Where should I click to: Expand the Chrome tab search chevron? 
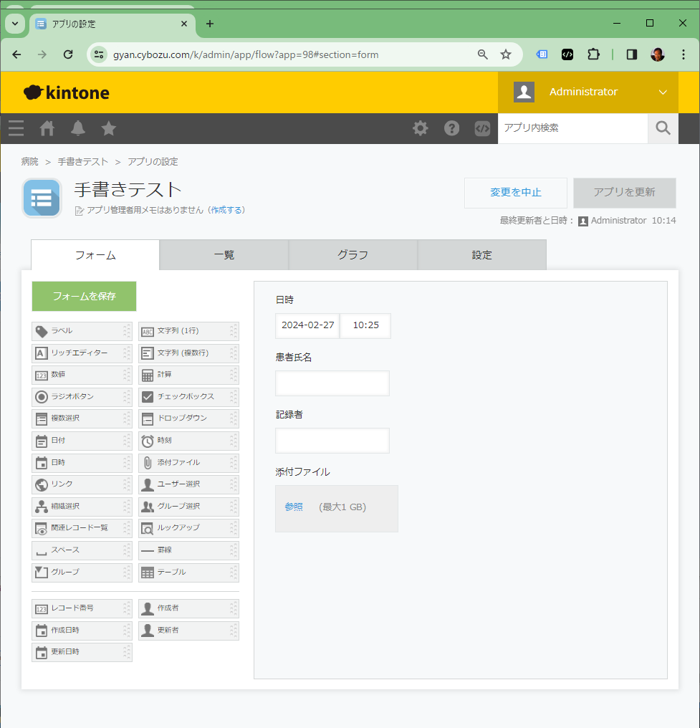(14, 24)
